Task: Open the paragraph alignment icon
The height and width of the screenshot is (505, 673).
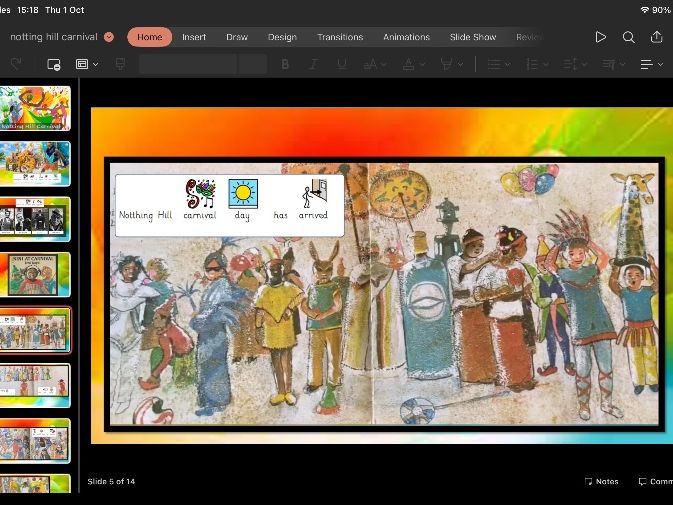Action: click(646, 65)
